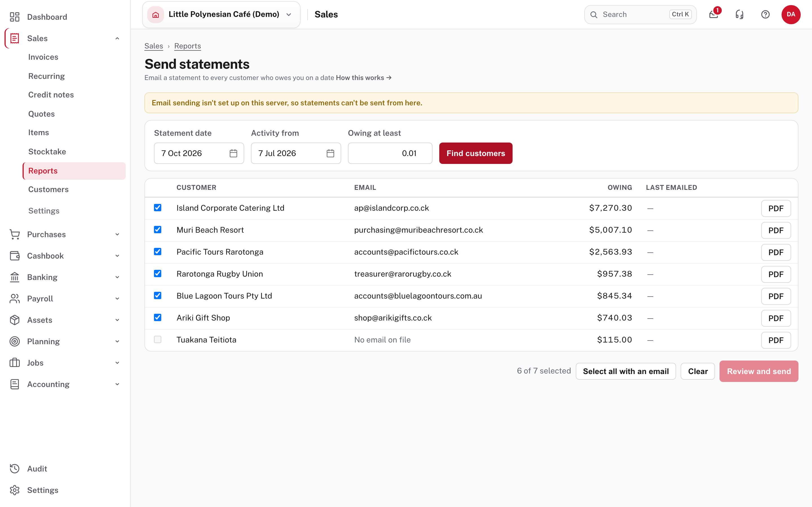Uncheck the Ariki Gift Shop checkbox
Screen dimensions: 812x507
click(158, 317)
